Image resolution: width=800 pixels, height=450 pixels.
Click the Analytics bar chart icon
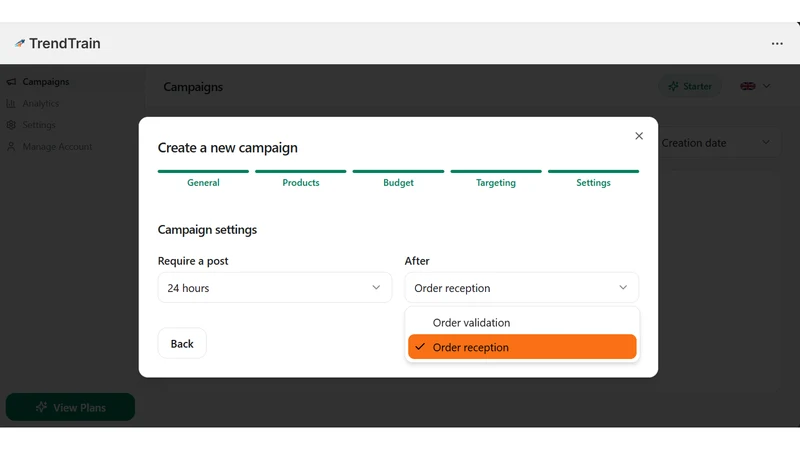11,104
